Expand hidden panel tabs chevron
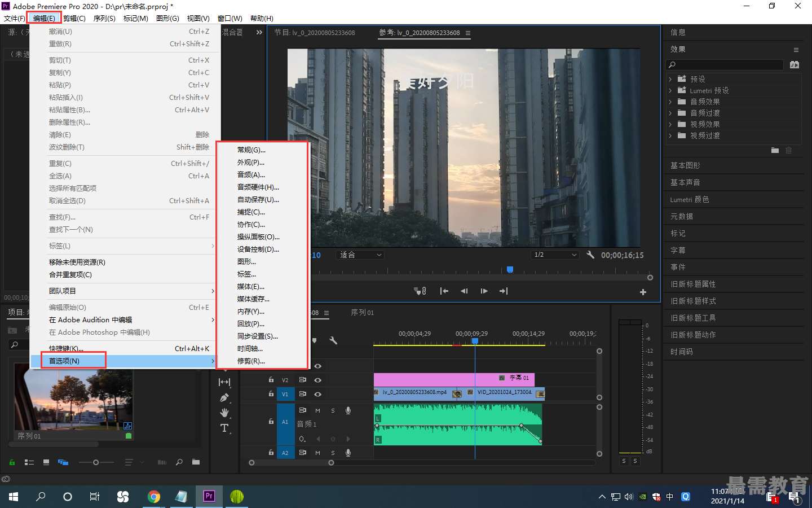The image size is (812, 508). (x=259, y=33)
